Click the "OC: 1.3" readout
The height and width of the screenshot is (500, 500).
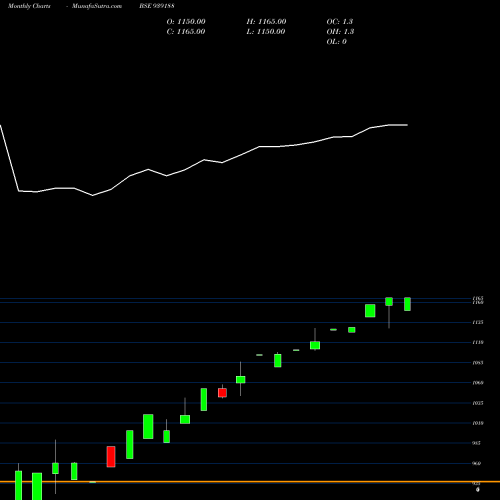tap(340, 22)
